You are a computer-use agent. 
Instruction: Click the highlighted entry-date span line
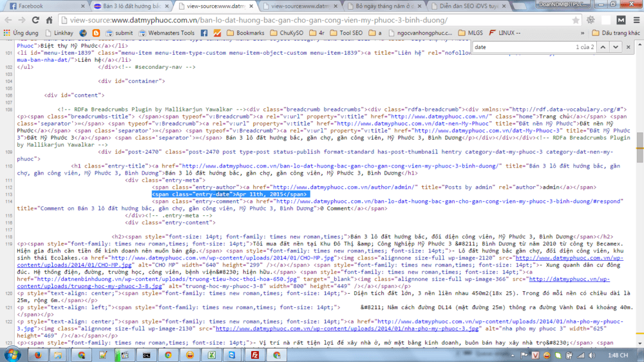(230, 195)
